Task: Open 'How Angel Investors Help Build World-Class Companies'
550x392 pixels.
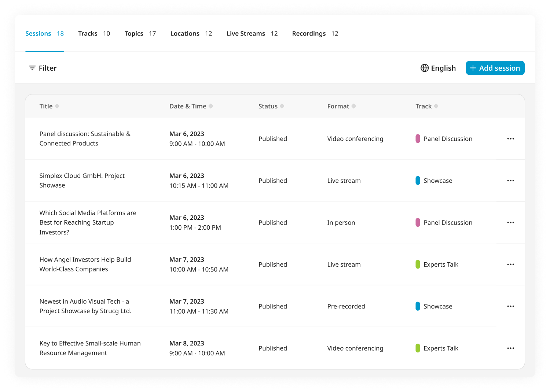Action: click(x=85, y=264)
